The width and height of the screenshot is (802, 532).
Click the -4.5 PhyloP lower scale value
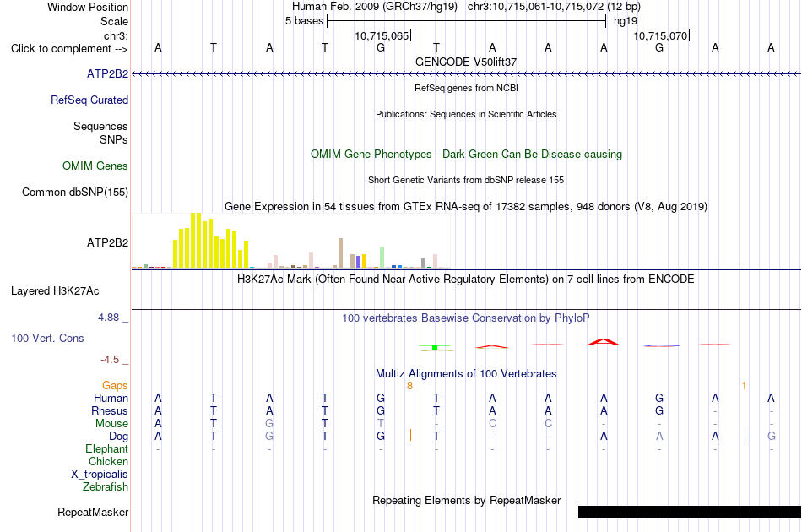110,360
